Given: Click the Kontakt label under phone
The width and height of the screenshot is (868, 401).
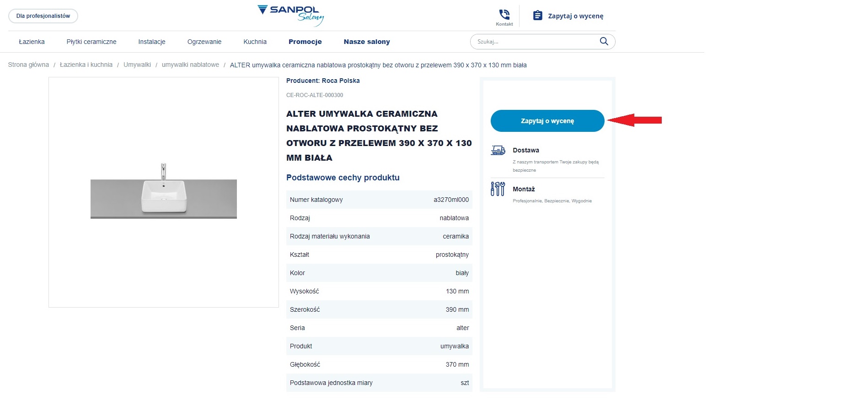Looking at the screenshot, I should click(504, 24).
